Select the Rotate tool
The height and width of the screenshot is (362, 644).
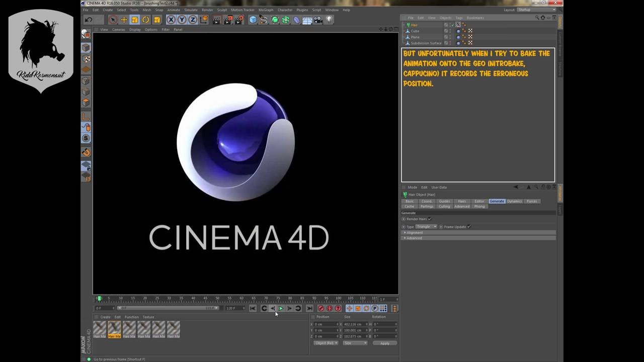pos(146,20)
